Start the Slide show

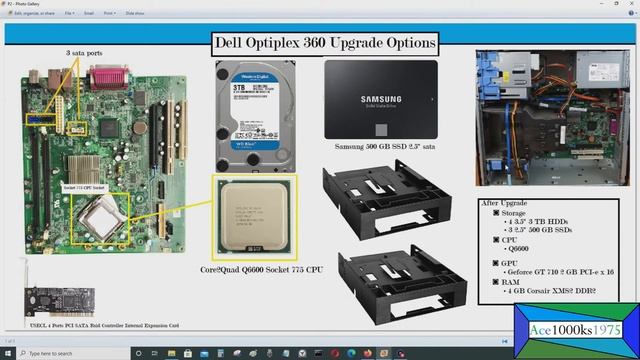click(x=135, y=13)
